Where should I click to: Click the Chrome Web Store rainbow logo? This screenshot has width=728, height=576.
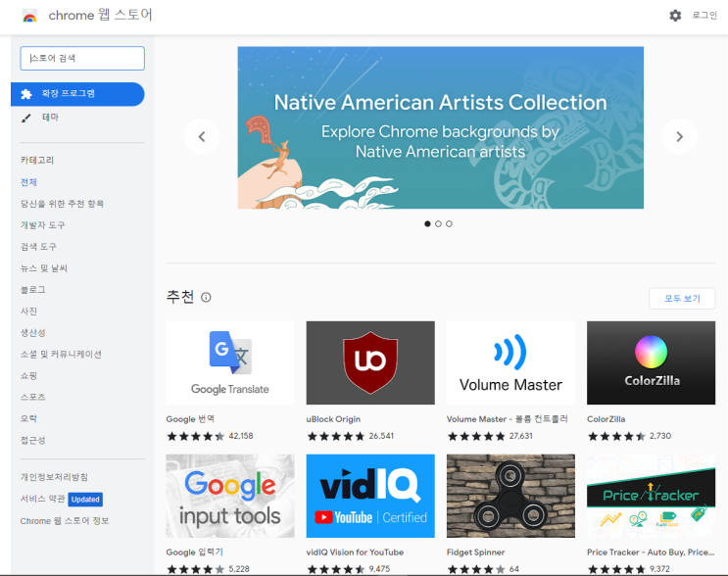tap(29, 16)
